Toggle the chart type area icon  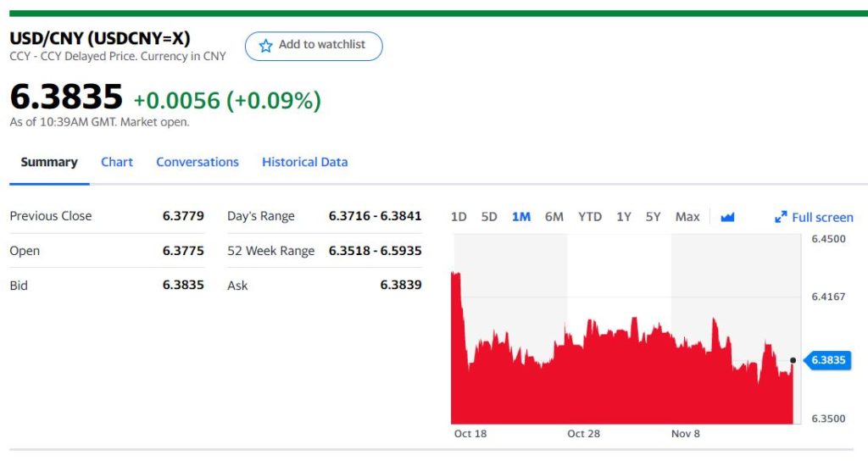point(727,217)
